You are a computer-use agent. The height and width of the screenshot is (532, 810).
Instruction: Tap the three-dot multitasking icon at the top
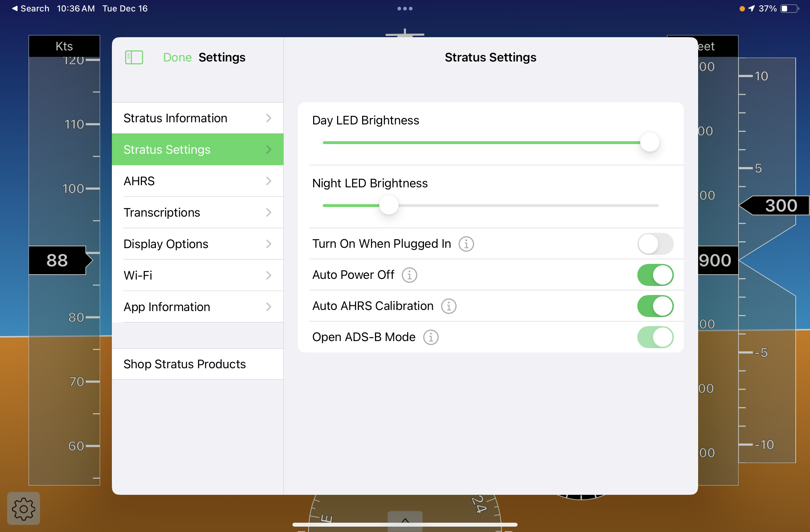tap(405, 9)
